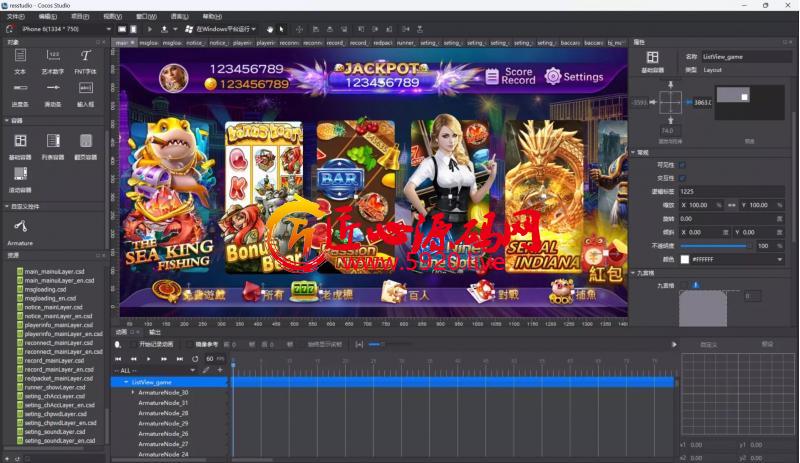Open the 窗口 menu

pyautogui.click(x=146, y=17)
